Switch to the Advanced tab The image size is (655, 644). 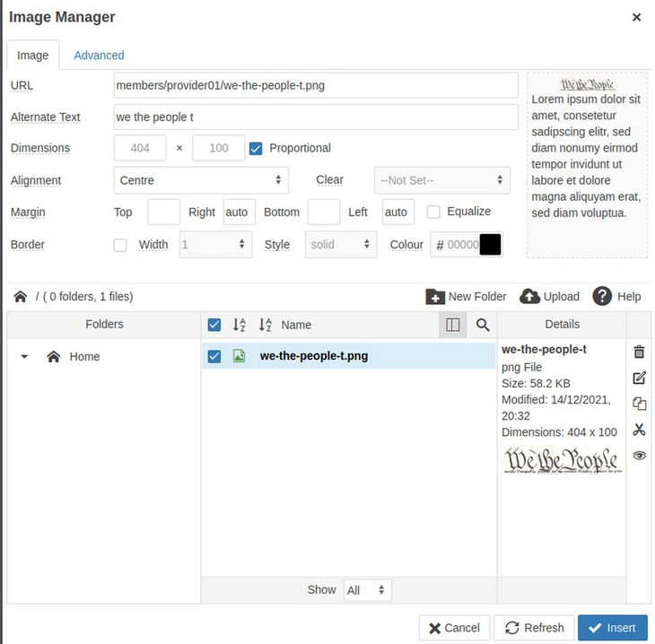point(99,56)
